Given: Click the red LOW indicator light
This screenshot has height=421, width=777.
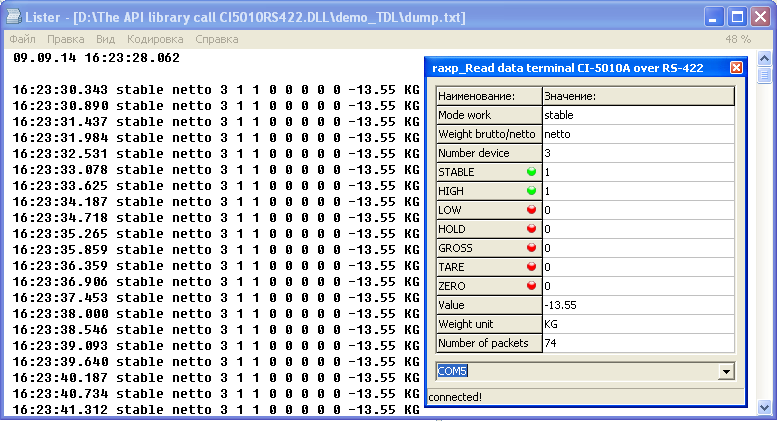Looking at the screenshot, I should point(531,210).
